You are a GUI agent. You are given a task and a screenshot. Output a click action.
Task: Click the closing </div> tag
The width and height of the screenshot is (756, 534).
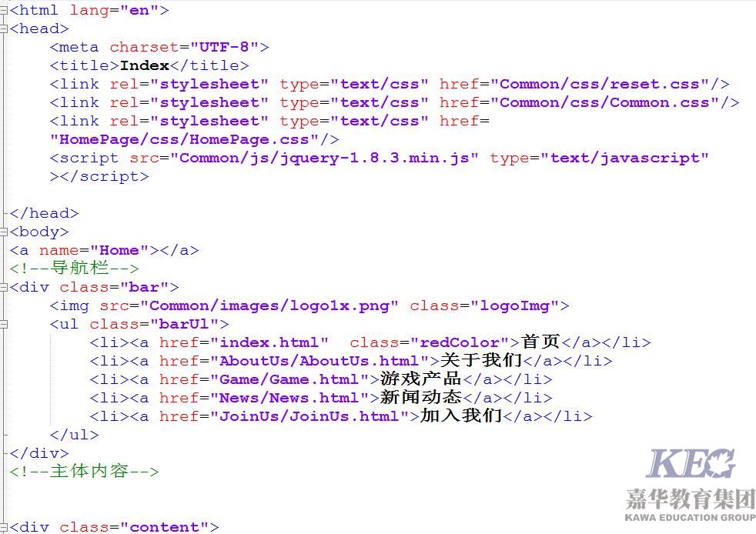[39, 453]
